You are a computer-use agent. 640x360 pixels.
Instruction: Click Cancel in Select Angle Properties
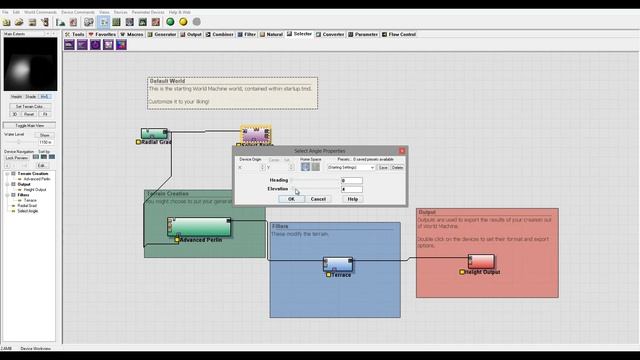pos(318,199)
